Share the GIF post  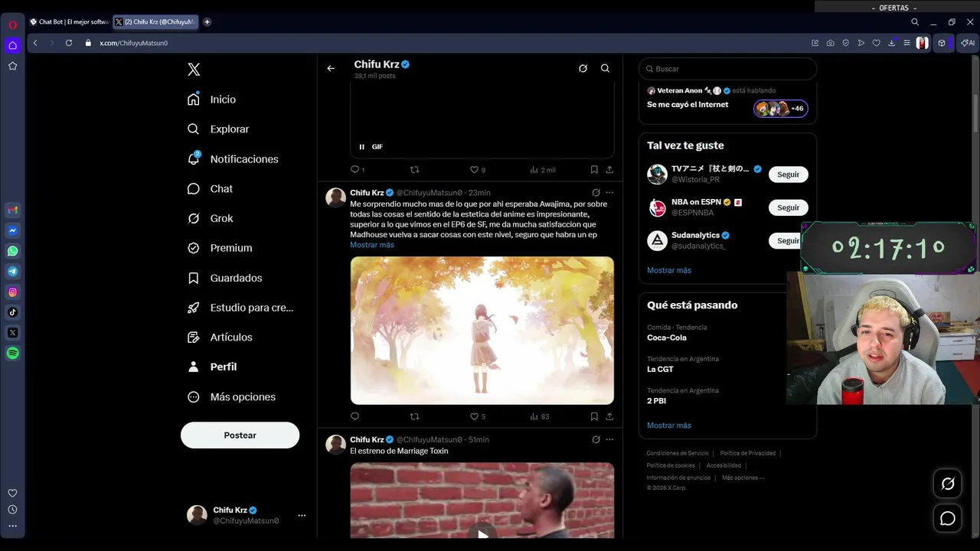(609, 170)
